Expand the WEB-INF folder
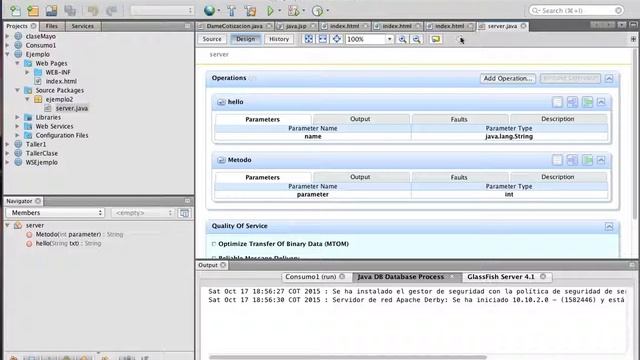Screen dimensions: 640x360 [x=27, y=72]
